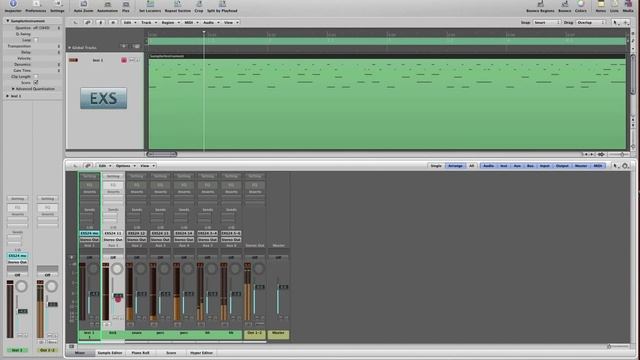Viewport: 640px width, 360px height.
Task: Open the Snap Smart dropdown
Action: pos(546,22)
